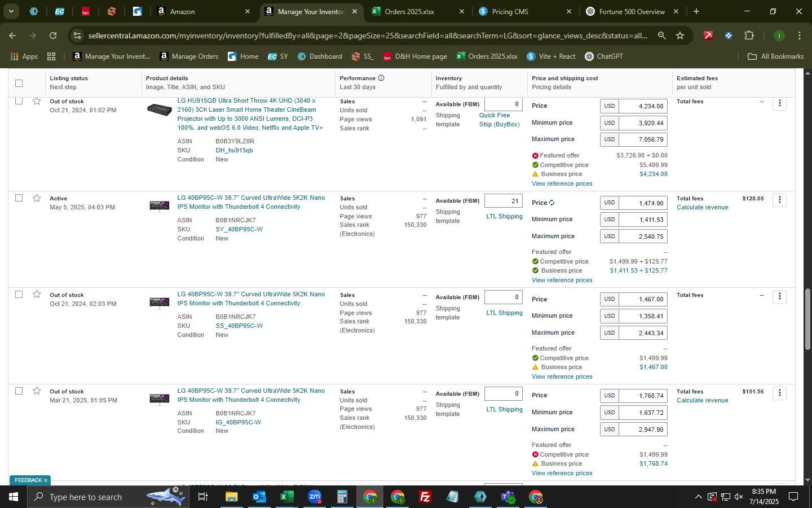Screen dimensions: 812x508
Task: Tick the select-all checkbox in table header
Action: (19, 83)
